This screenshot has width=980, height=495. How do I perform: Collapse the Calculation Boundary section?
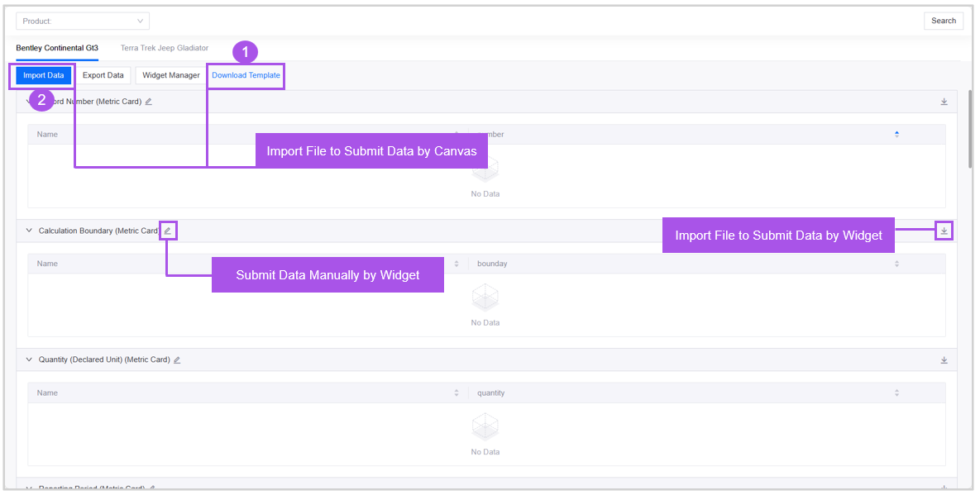pyautogui.click(x=29, y=231)
